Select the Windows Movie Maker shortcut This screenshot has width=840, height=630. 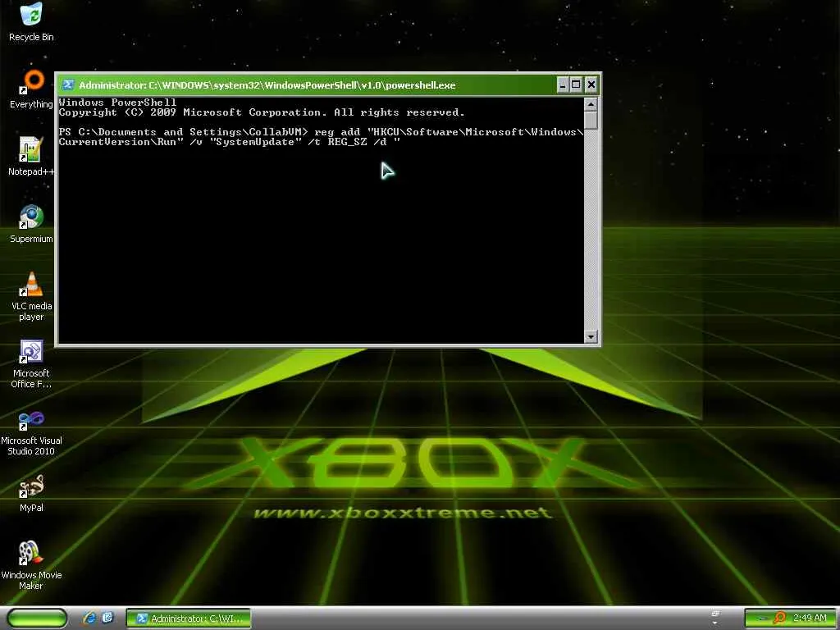[31, 566]
